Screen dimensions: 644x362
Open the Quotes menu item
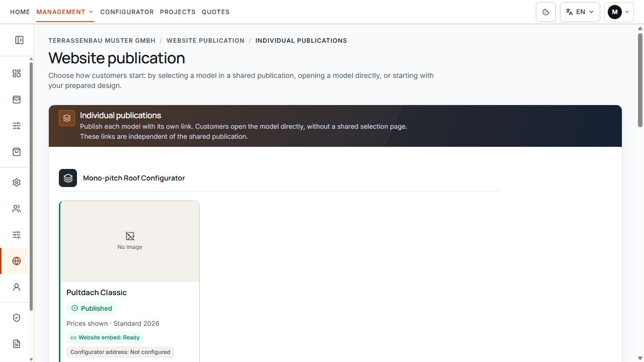pos(215,12)
